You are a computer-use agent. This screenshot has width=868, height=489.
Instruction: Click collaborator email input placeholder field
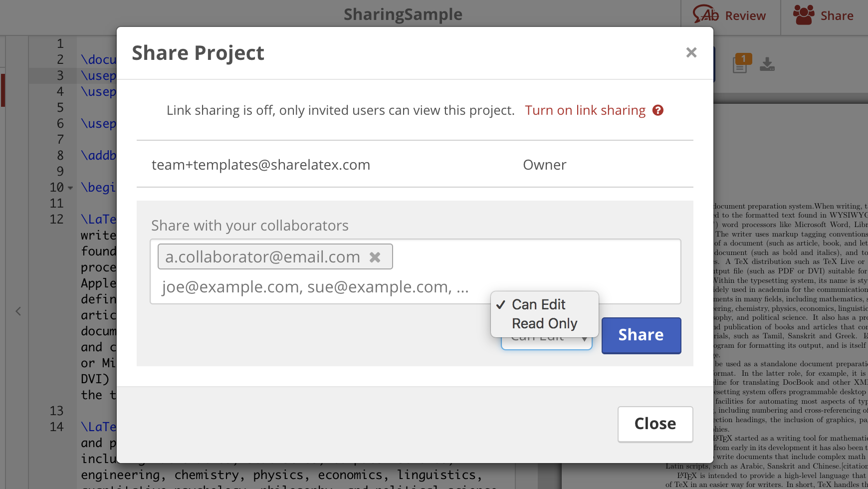point(315,287)
